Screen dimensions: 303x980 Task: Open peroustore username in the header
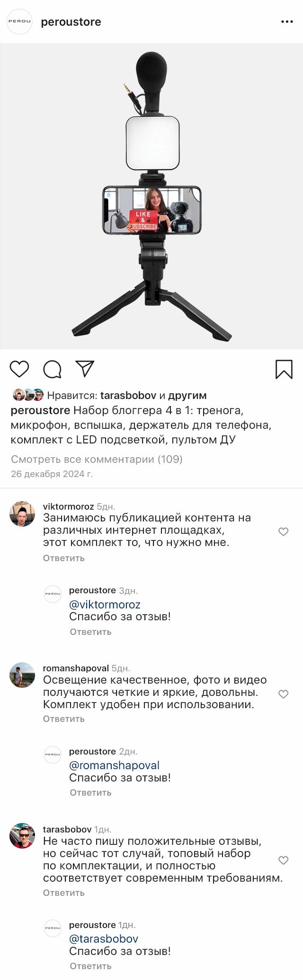click(x=71, y=22)
